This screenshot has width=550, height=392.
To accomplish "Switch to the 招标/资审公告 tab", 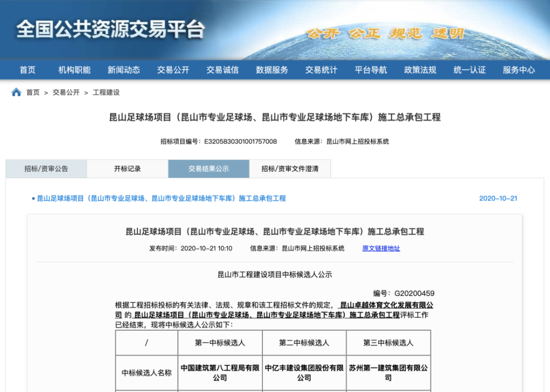I will click(46, 169).
